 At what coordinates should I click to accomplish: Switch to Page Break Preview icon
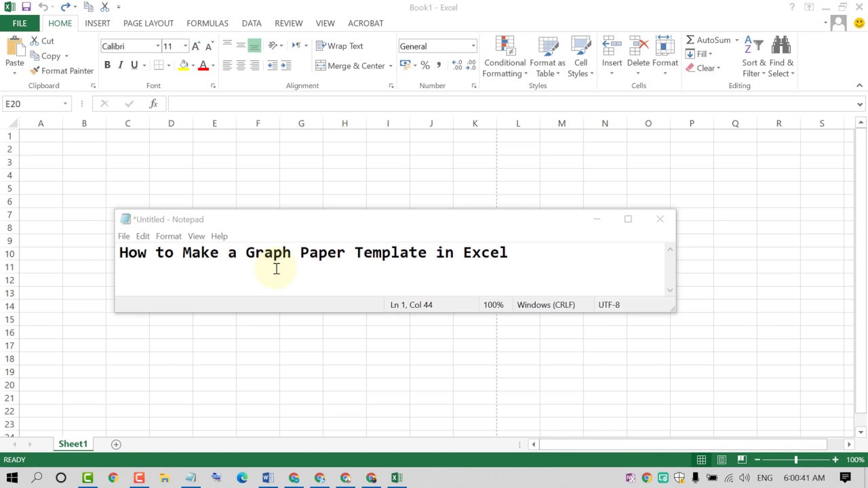point(742,460)
